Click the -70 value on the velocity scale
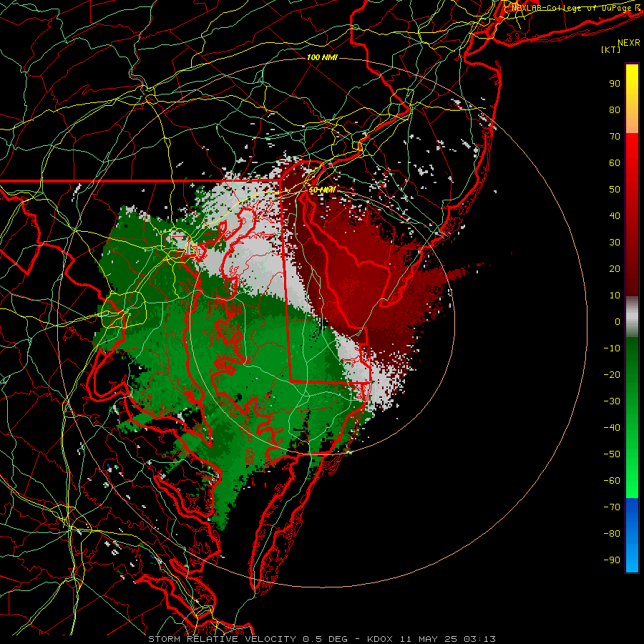644x644 pixels. (x=612, y=507)
